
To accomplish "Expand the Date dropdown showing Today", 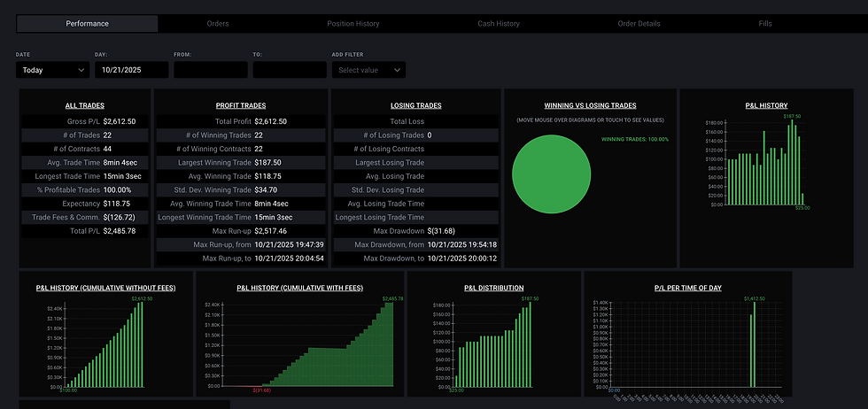I will pos(52,70).
